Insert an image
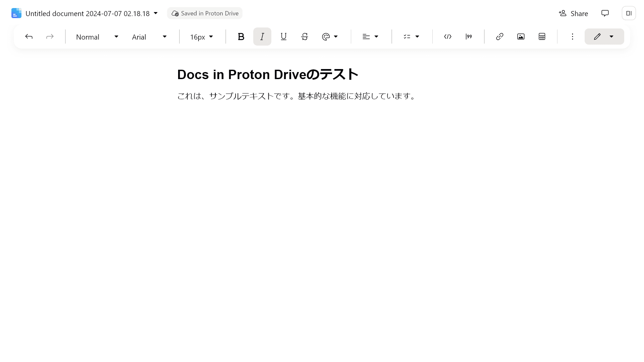 pos(521,37)
